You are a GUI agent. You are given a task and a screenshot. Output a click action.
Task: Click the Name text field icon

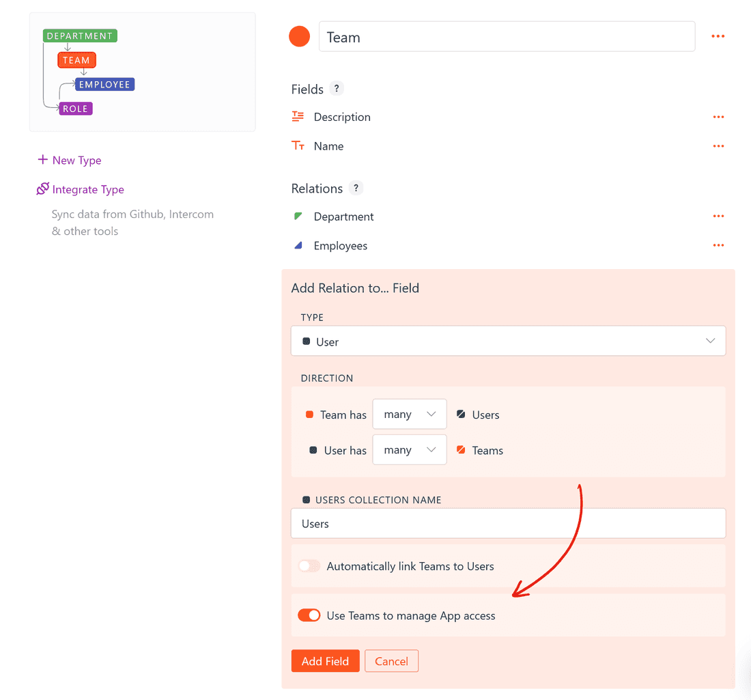point(297,145)
